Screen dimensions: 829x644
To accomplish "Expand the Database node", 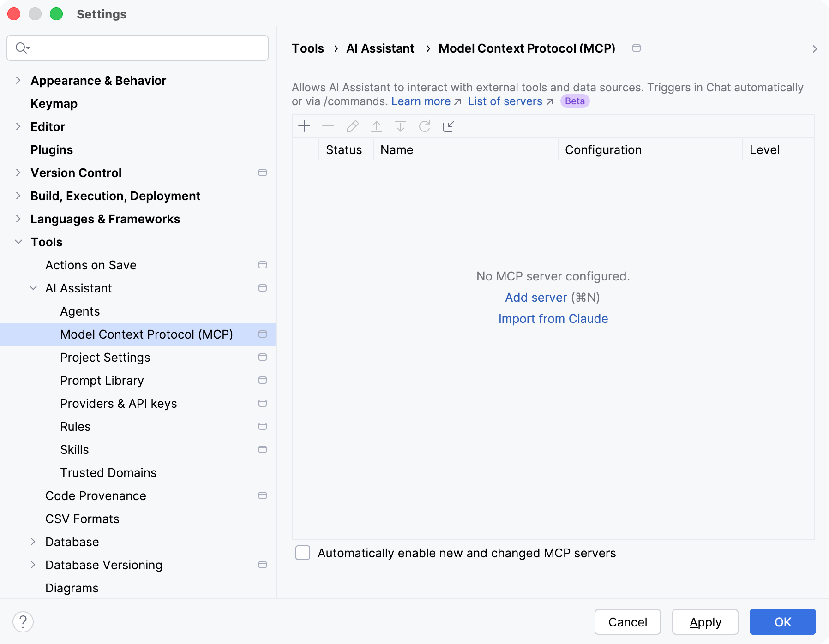I will click(x=33, y=542).
